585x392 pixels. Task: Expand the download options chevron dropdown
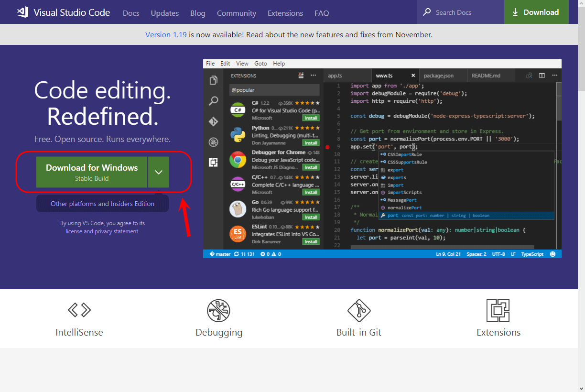[159, 172]
